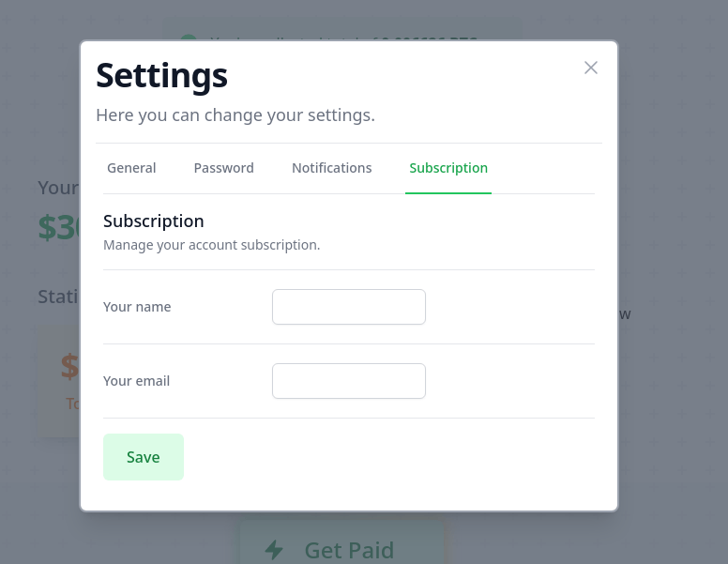728x564 pixels.
Task: Click the 'Your email' field label
Action: coord(137,381)
